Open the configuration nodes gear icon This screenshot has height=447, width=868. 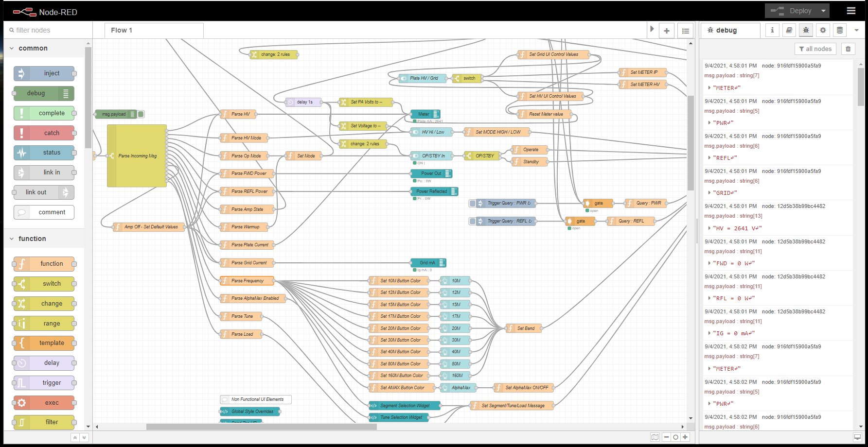823,30
